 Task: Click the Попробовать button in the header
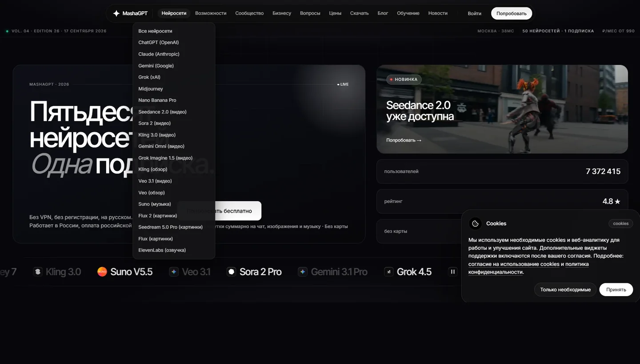tap(512, 13)
